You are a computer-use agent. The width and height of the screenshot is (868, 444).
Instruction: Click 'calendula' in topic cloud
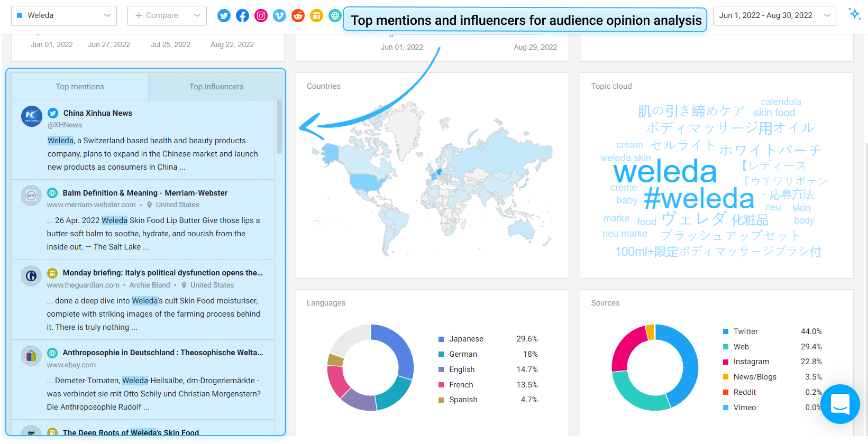[x=781, y=102]
